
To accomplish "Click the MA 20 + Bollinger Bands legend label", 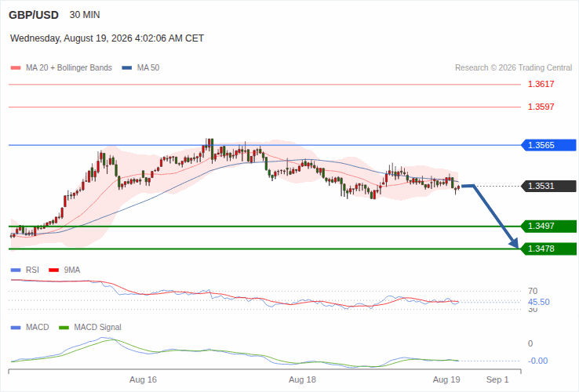I will coord(69,68).
